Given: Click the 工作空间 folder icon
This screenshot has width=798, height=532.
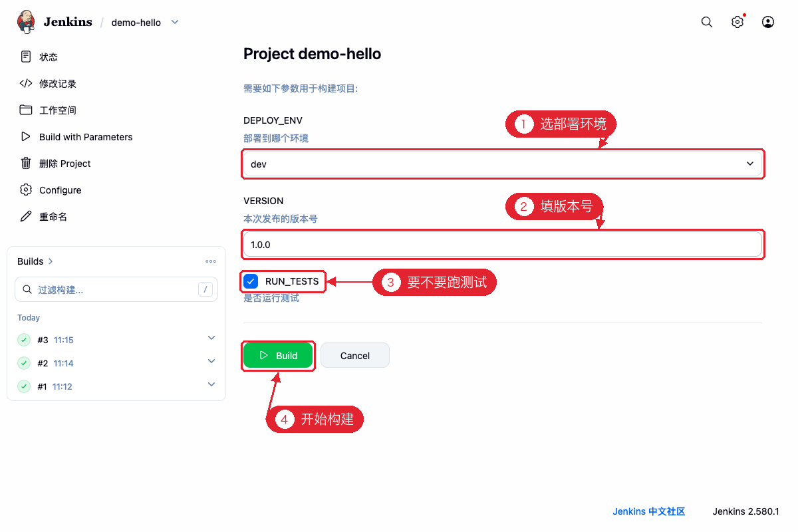Looking at the screenshot, I should point(26,110).
